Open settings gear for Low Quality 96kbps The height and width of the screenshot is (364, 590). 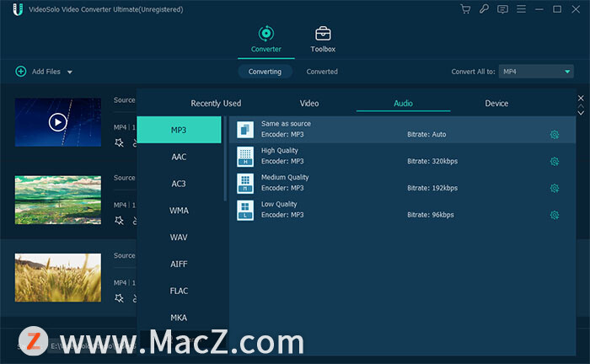coord(555,215)
